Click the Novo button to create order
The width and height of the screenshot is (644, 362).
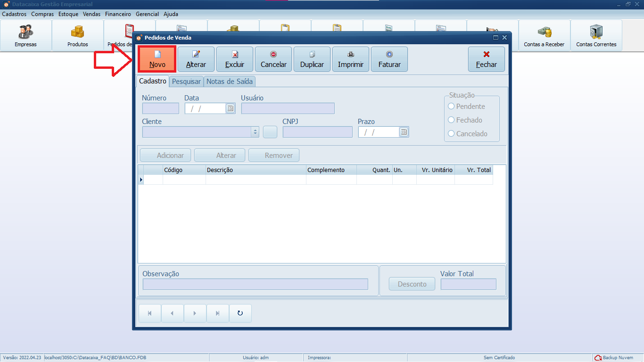[x=157, y=59]
